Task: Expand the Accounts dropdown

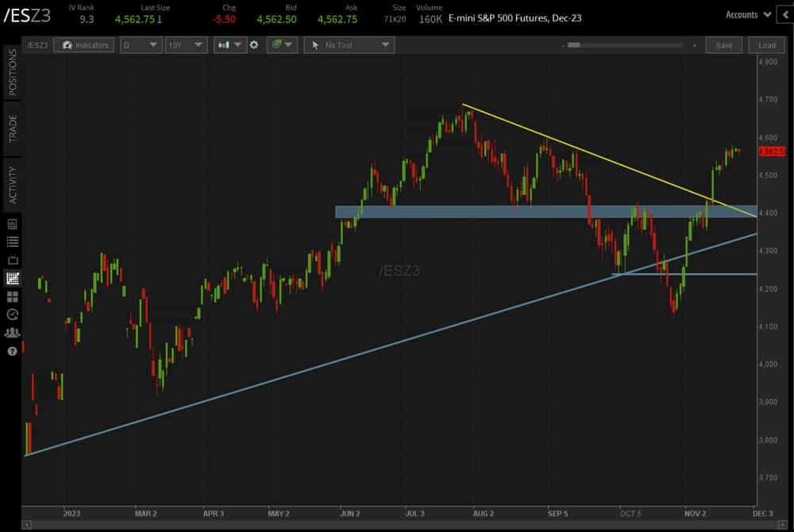Action: tap(748, 14)
